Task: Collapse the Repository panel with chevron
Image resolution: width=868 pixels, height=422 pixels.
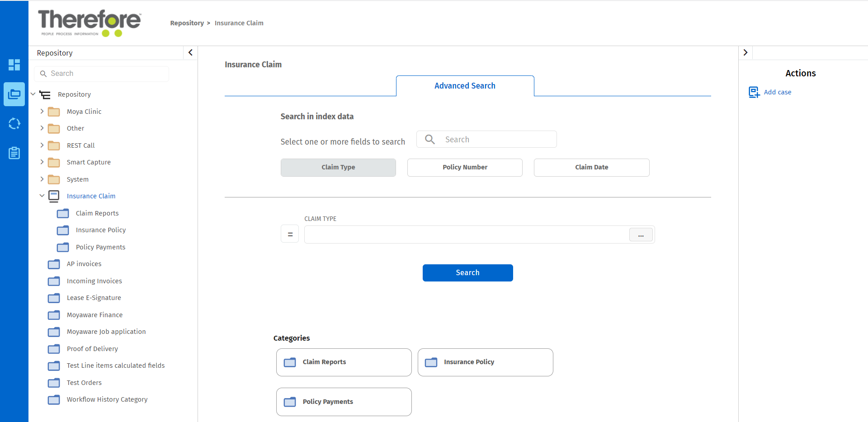Action: [x=190, y=52]
